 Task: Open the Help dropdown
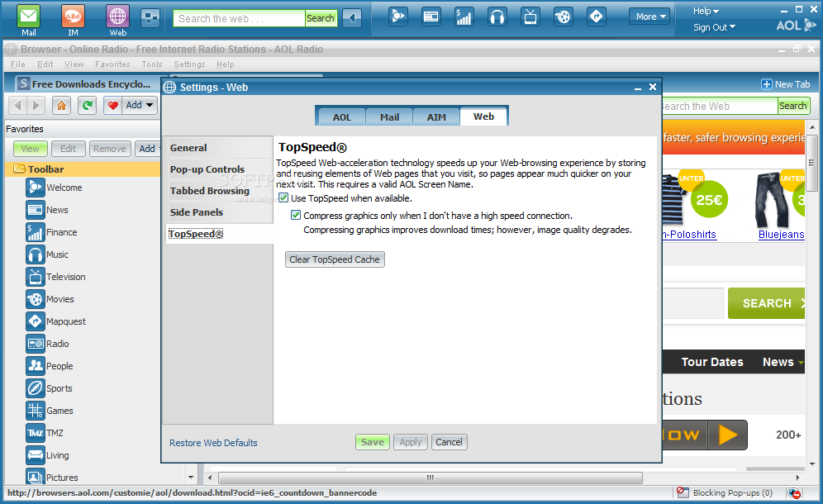point(706,11)
